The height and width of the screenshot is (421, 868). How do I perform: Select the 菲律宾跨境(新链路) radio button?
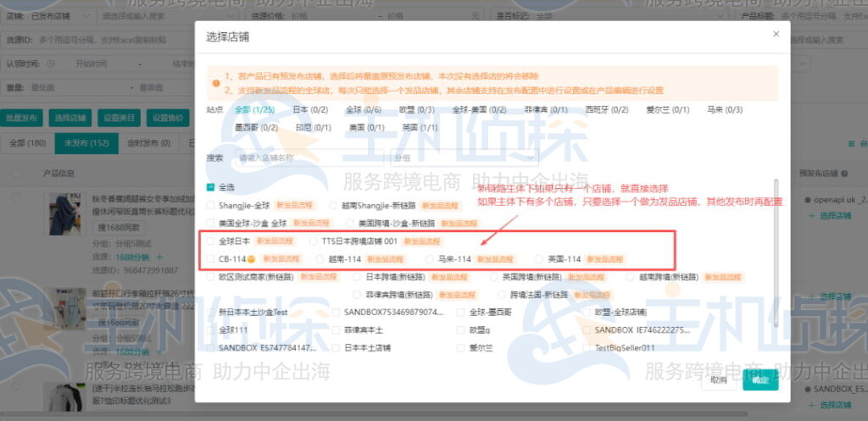[x=358, y=295]
